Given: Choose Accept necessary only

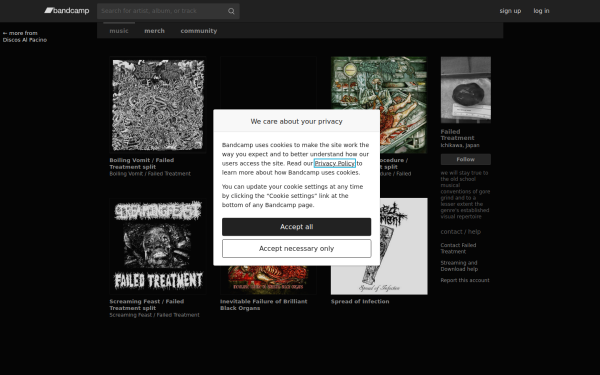Looking at the screenshot, I should point(297,249).
